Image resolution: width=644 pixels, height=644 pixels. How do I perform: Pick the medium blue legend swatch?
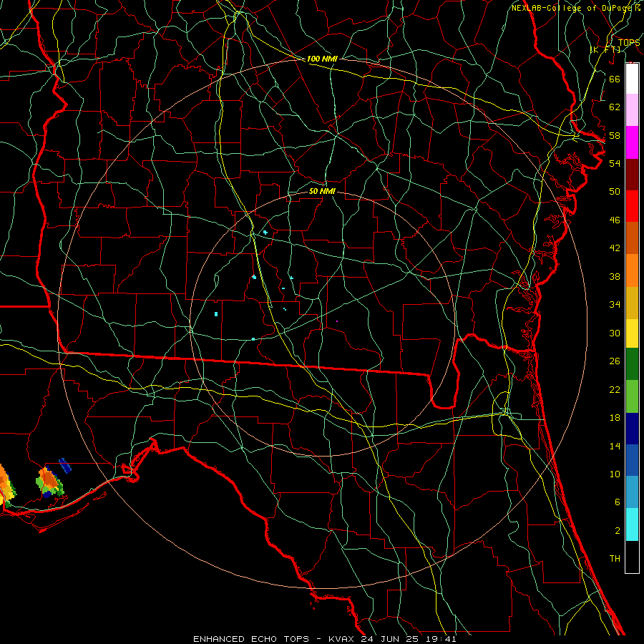tap(632, 460)
